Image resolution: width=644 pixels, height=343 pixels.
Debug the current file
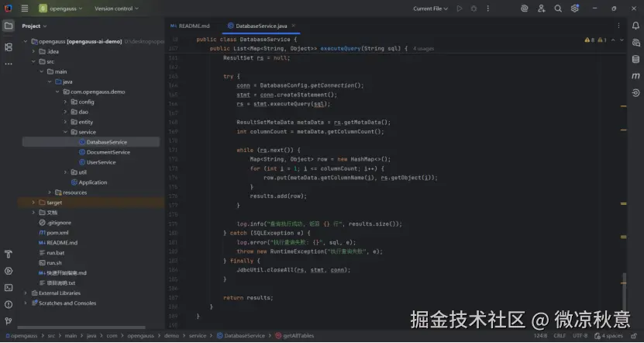(474, 9)
